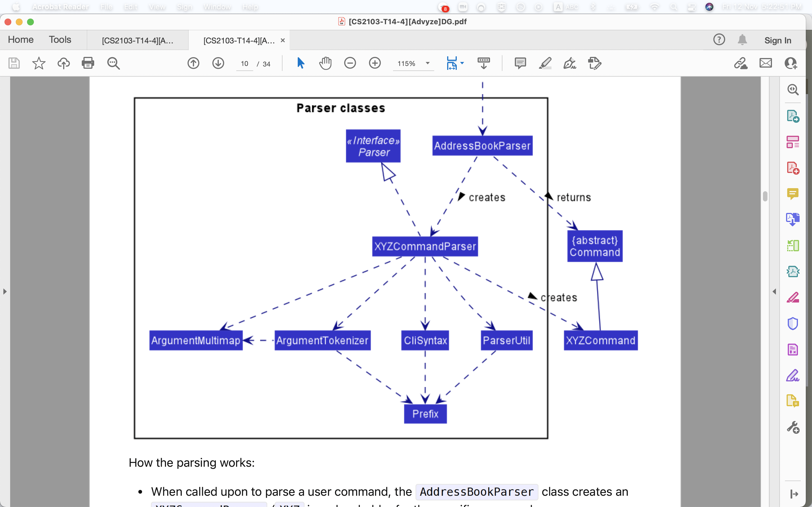The width and height of the screenshot is (812, 507).
Task: Open the Tools tab
Action: point(60,39)
